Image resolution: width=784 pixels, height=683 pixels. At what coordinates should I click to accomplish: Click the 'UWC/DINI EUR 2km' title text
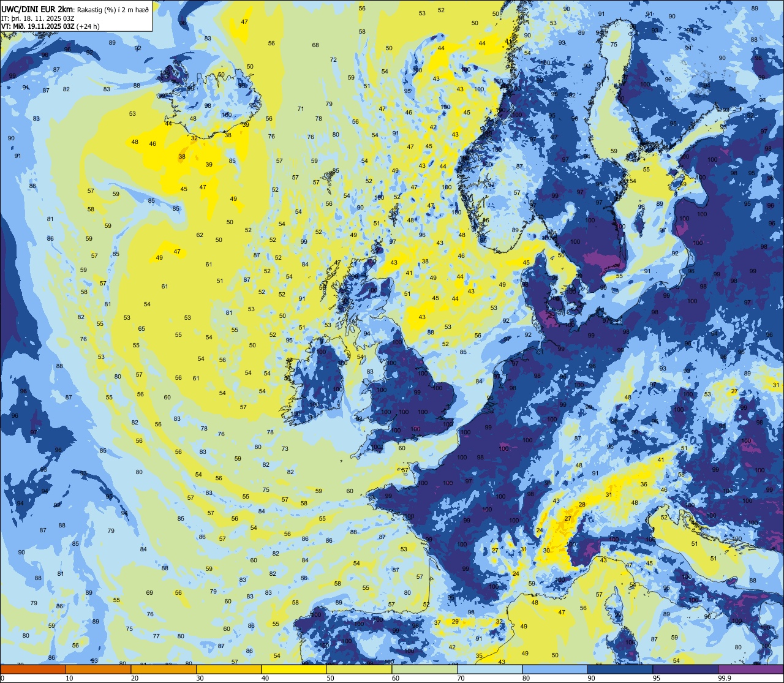[38, 9]
